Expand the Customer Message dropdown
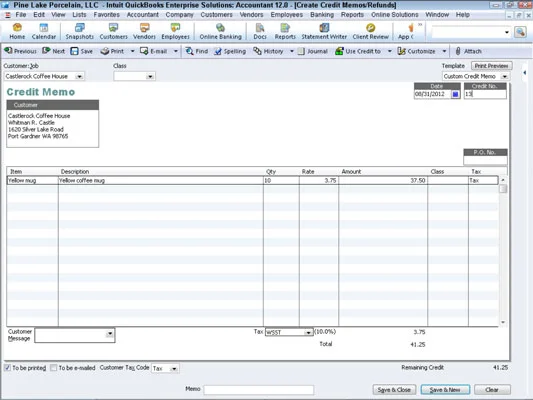Viewport: 533px width, 400px height. 109,333
